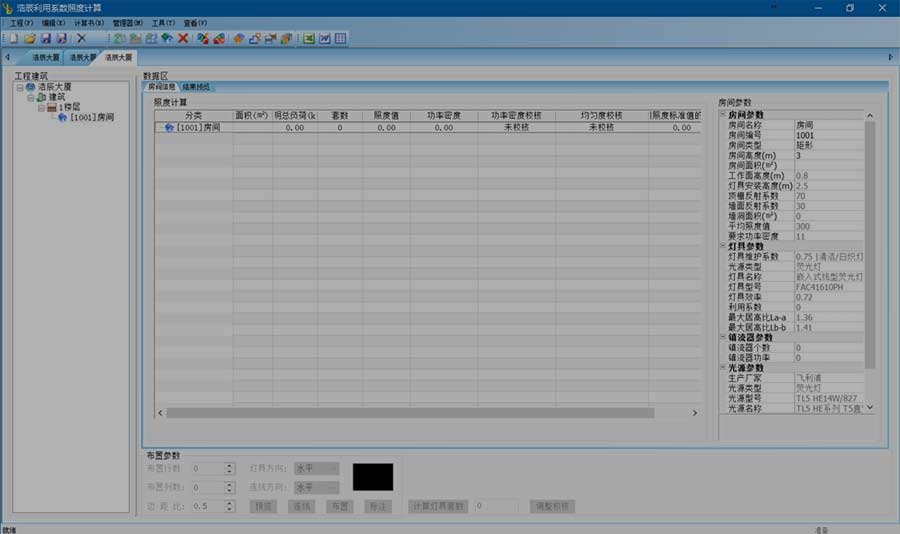Click the new project document icon

pos(14,38)
